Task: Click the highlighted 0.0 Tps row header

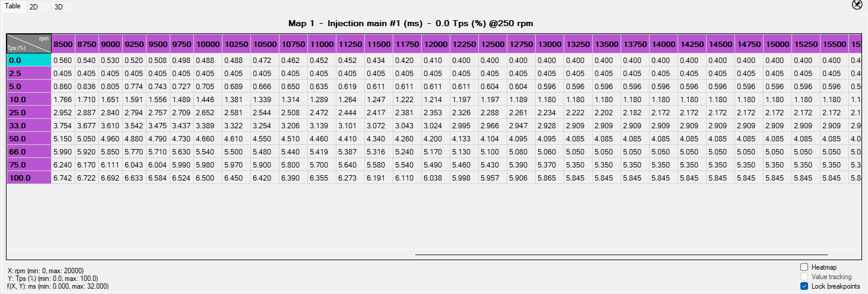Action: pyautogui.click(x=28, y=60)
